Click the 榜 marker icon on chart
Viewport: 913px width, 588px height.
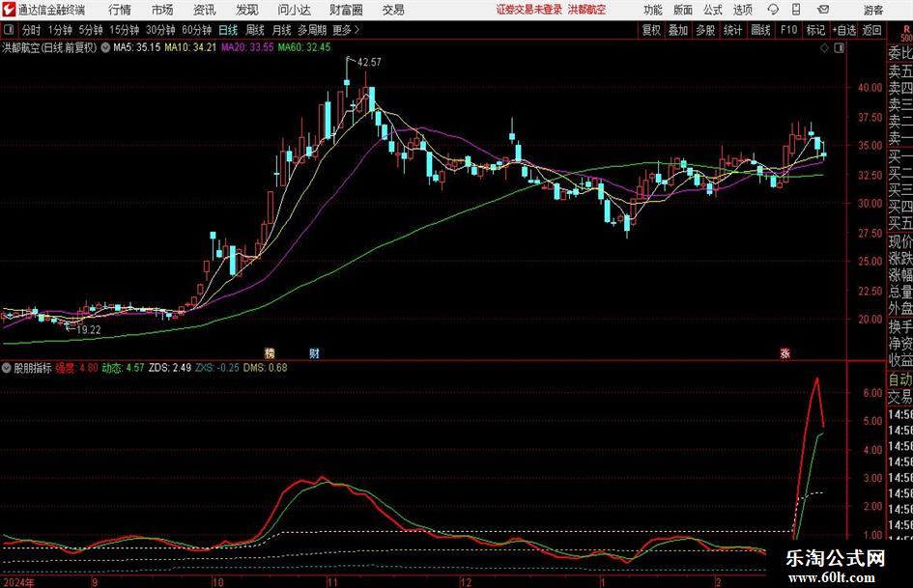click(270, 352)
